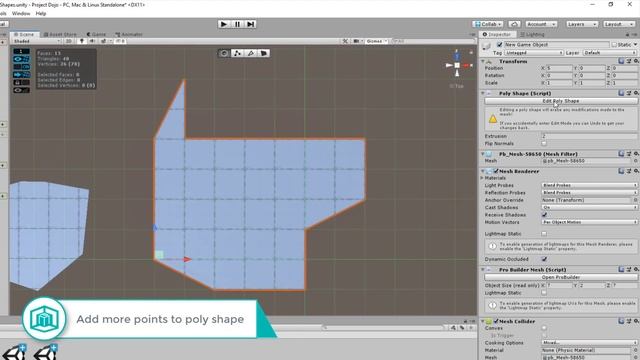Uncheck Receive Shadows checkbox

(544, 215)
